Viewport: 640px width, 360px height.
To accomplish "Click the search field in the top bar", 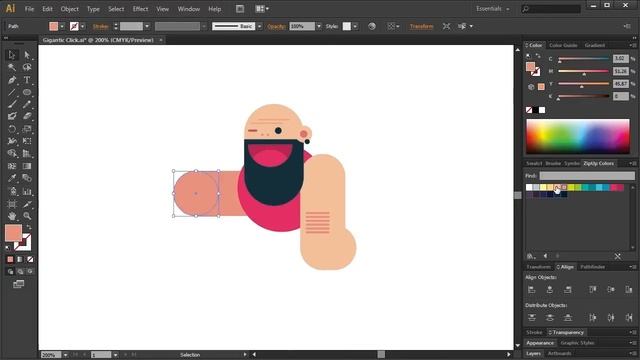I will point(551,9).
